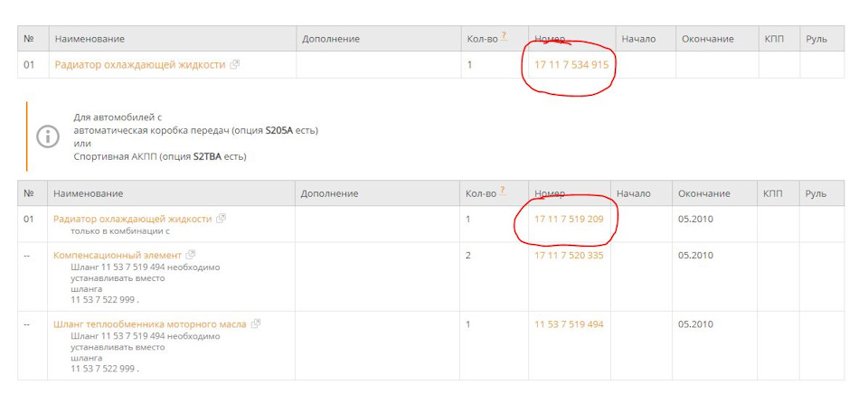The height and width of the screenshot is (403, 868).
Task: Open Радиатор охлаждающей жидкости link in top table
Action: [140, 65]
